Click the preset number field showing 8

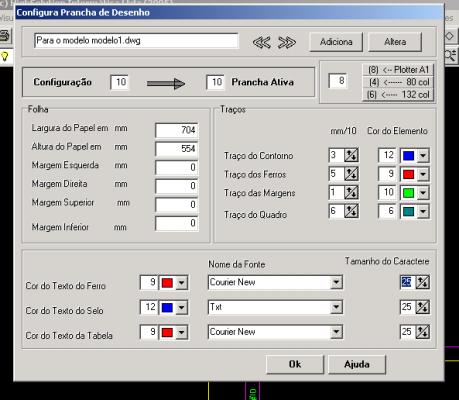tap(338, 81)
